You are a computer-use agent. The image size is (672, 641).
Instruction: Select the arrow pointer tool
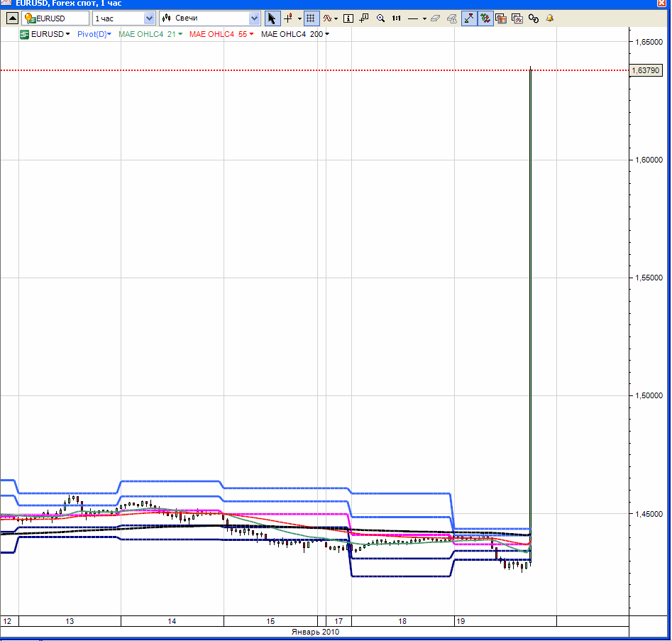[x=272, y=18]
